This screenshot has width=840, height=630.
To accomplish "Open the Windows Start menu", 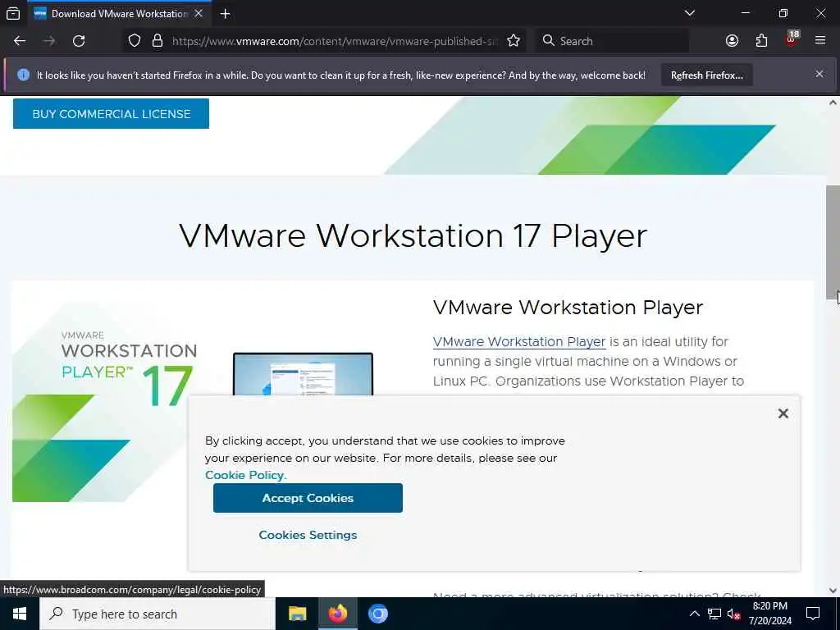I will pyautogui.click(x=20, y=614).
